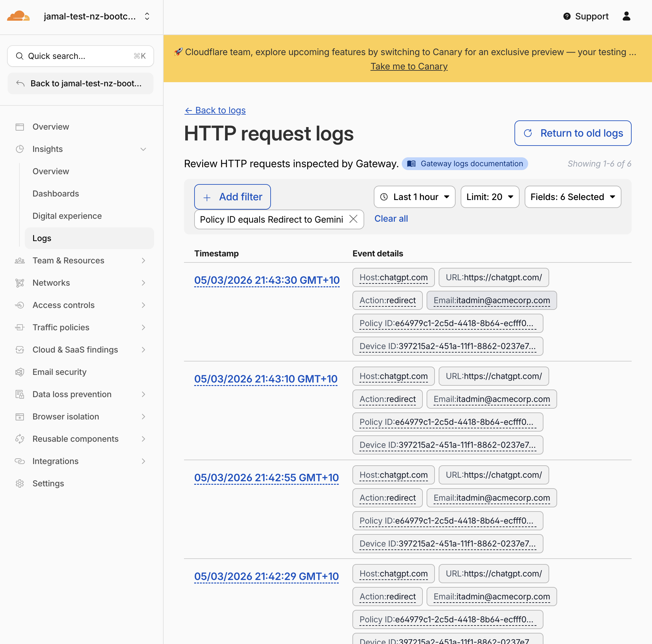This screenshot has width=652, height=644.
Task: Open the account switcher chevrons
Action: tap(147, 16)
